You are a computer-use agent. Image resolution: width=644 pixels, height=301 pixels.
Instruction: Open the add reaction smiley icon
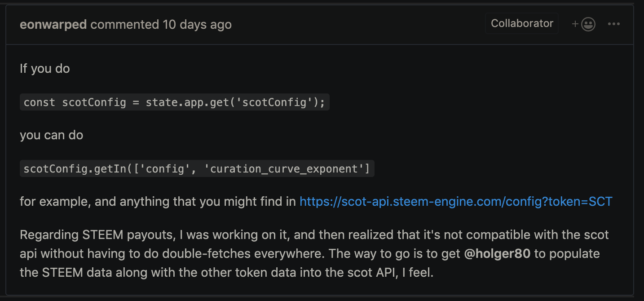(588, 24)
